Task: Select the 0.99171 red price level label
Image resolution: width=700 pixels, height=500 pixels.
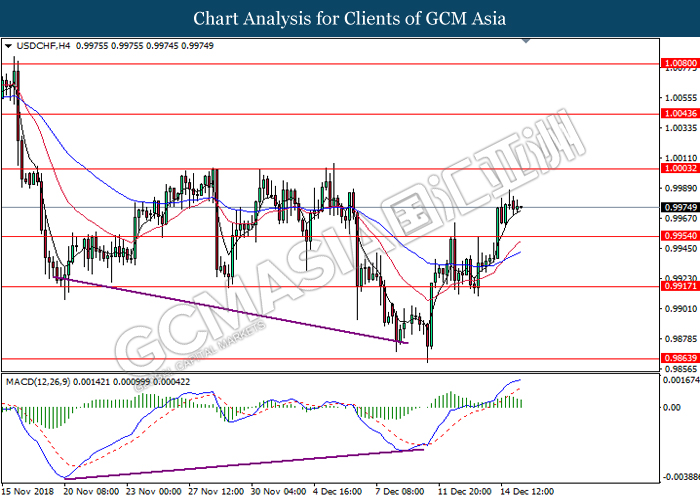Action: click(680, 286)
